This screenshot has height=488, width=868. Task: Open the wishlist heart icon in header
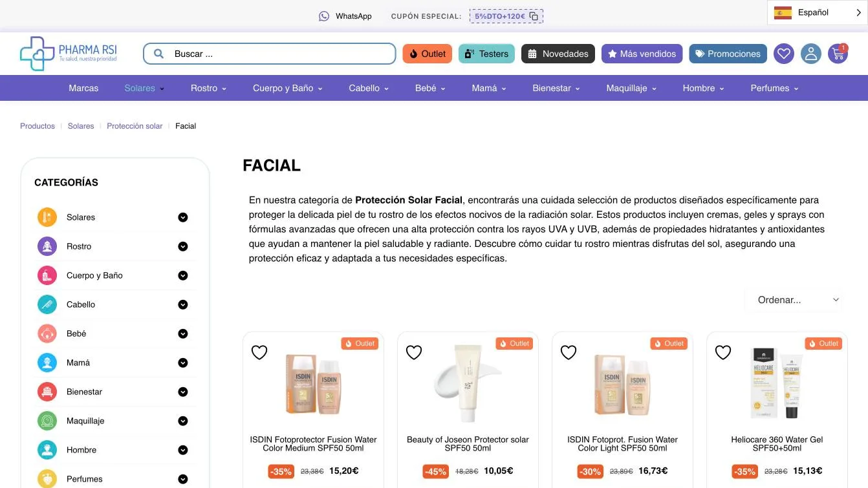[x=784, y=54]
